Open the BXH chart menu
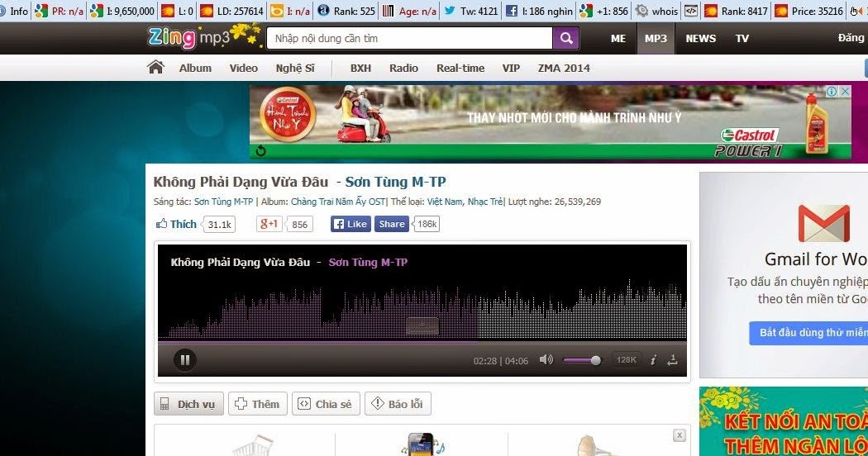The image size is (868, 456). tap(360, 68)
